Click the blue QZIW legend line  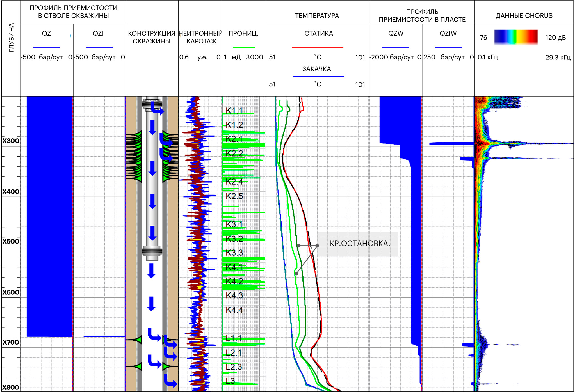[448, 47]
